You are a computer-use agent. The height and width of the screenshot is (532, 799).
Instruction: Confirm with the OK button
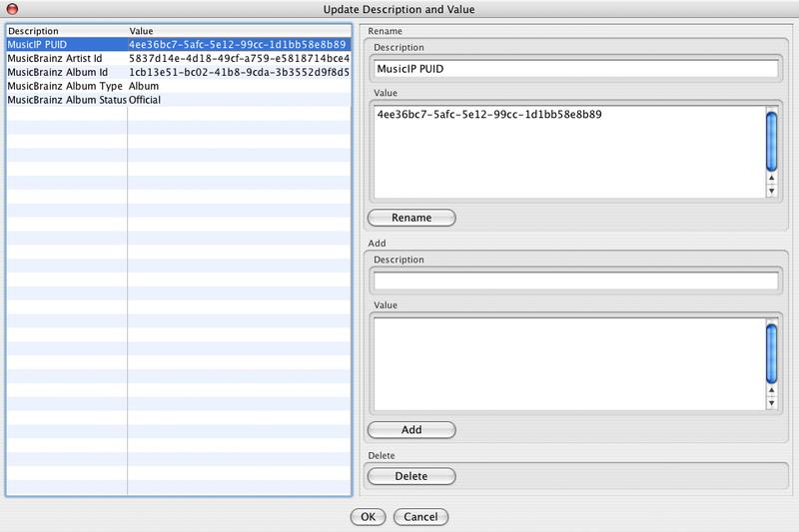click(368, 517)
